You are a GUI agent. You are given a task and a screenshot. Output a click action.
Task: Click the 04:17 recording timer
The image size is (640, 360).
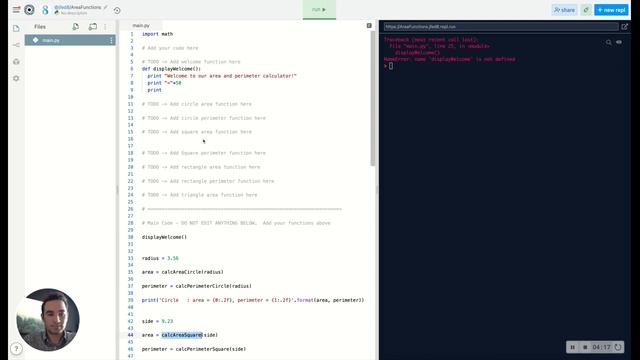click(x=601, y=347)
